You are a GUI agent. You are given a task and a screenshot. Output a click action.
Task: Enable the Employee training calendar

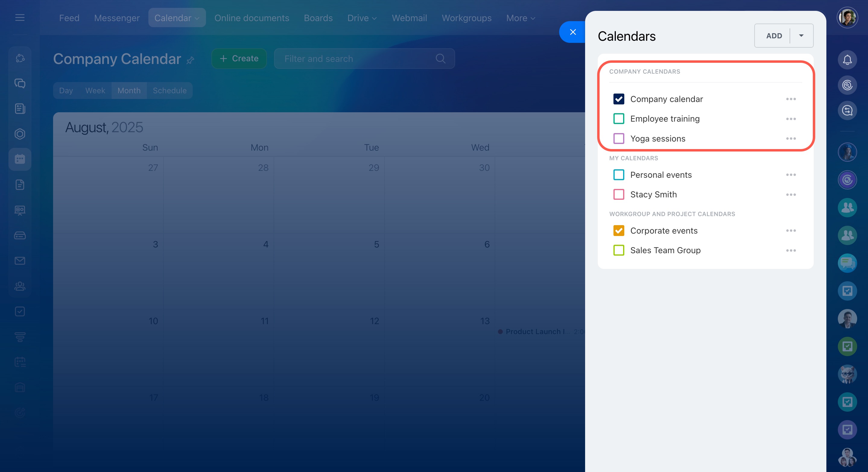coord(619,119)
